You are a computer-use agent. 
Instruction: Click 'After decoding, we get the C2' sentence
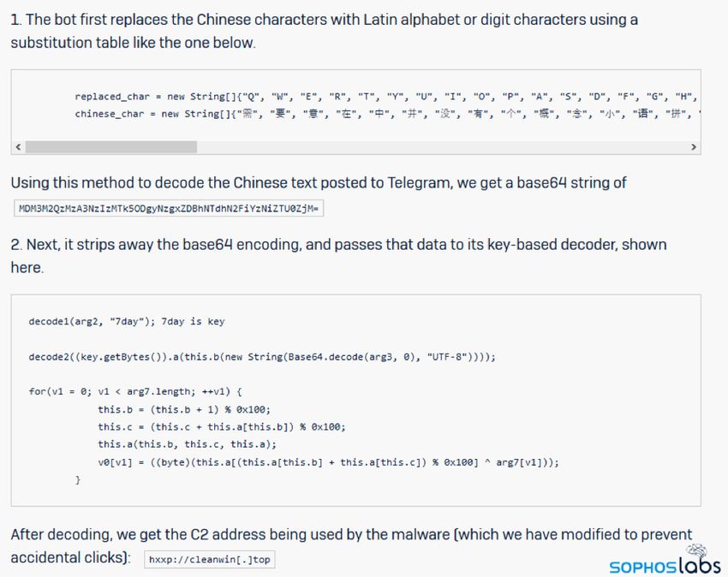tap(351, 545)
